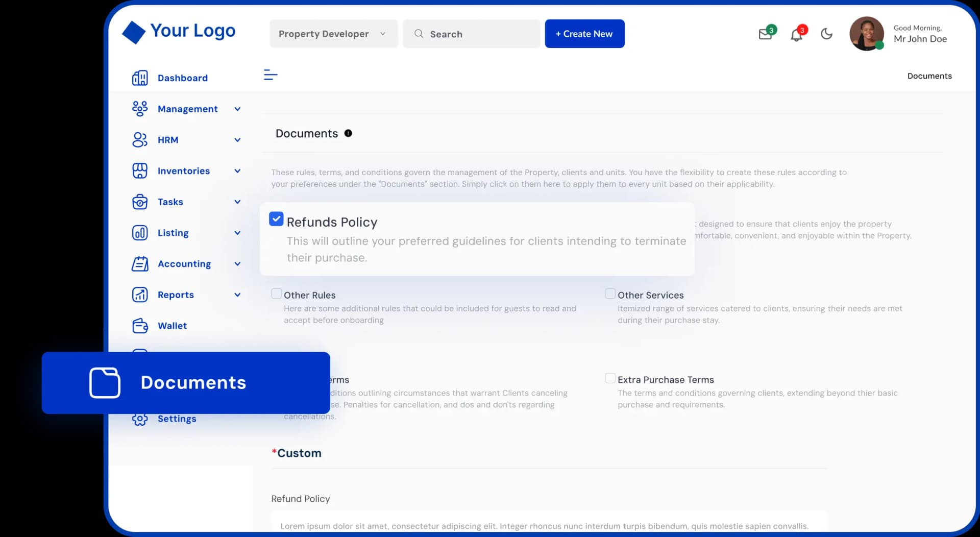Viewport: 980px width, 537px height.
Task: Click the info icon beside the Documents heading
Action: [x=349, y=133]
